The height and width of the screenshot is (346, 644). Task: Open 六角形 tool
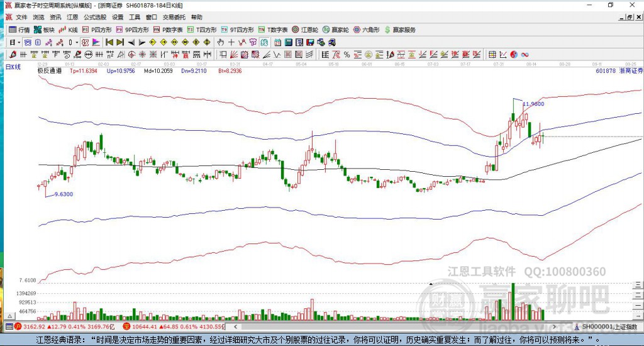367,30
